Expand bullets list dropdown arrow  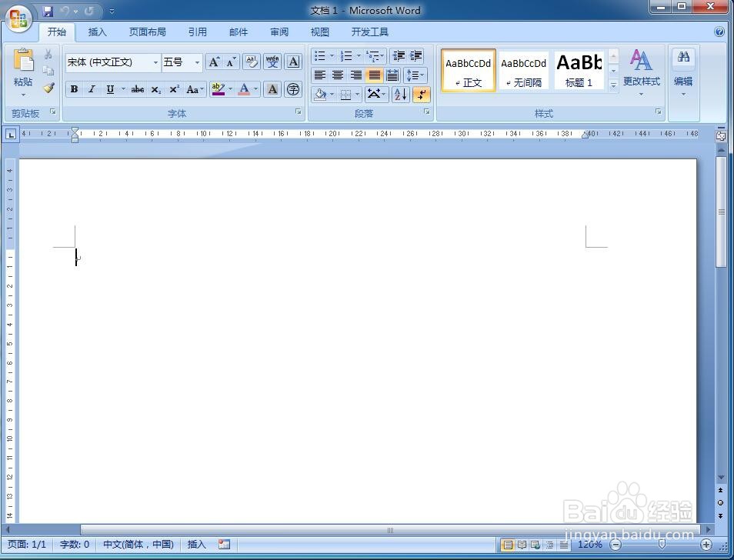(x=332, y=56)
